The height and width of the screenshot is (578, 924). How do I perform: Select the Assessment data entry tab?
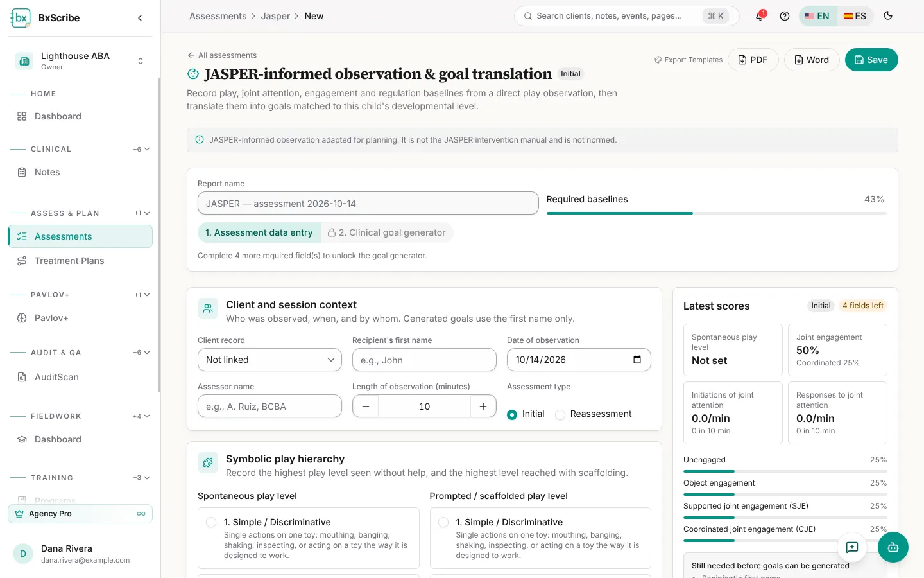[259, 232]
